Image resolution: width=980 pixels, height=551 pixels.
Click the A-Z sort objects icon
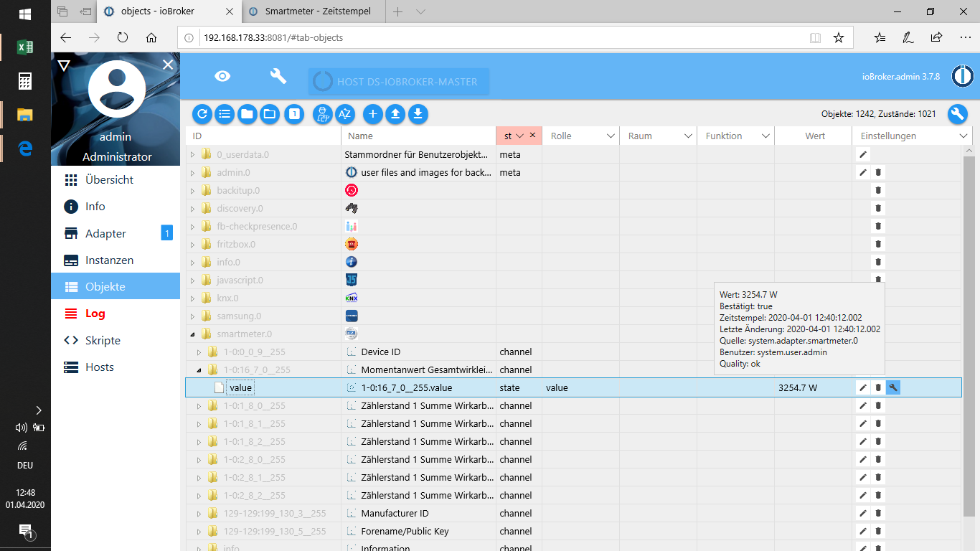pyautogui.click(x=345, y=113)
